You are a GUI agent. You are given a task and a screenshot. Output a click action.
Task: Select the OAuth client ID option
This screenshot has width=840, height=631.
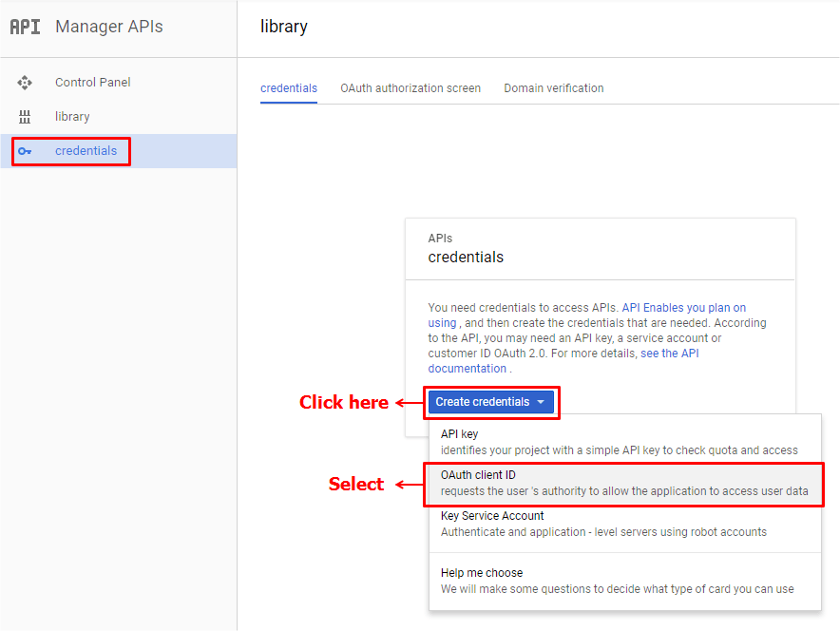click(x=623, y=483)
